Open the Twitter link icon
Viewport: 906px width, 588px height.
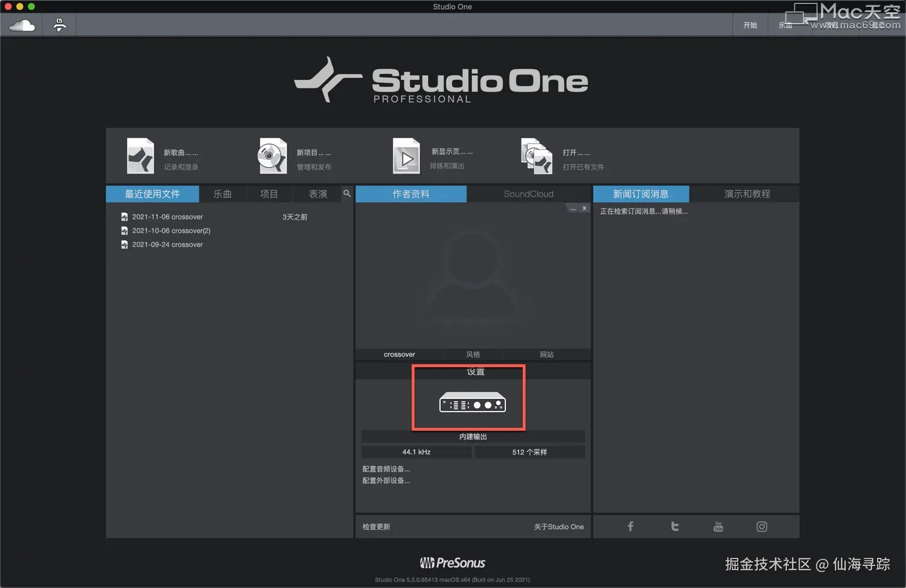pyautogui.click(x=675, y=526)
